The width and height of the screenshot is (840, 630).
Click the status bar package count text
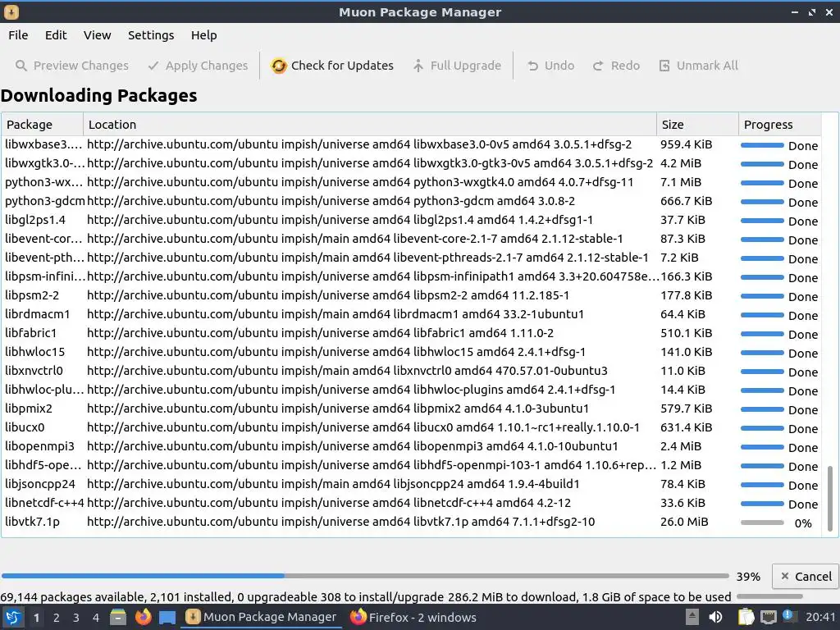point(365,597)
